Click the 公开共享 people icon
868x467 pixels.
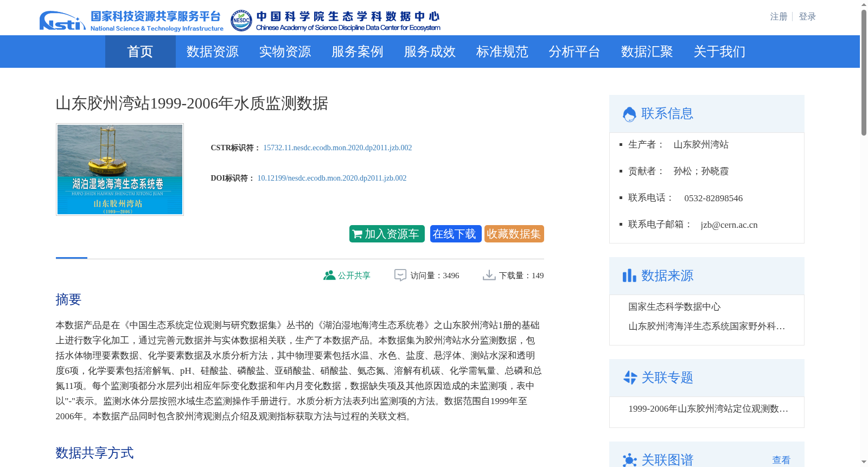[329, 276]
